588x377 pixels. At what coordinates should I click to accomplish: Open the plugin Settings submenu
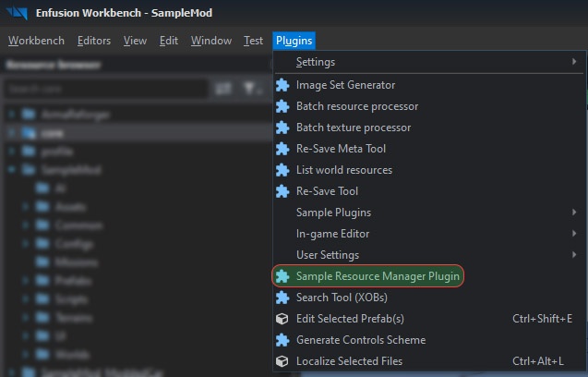click(315, 62)
